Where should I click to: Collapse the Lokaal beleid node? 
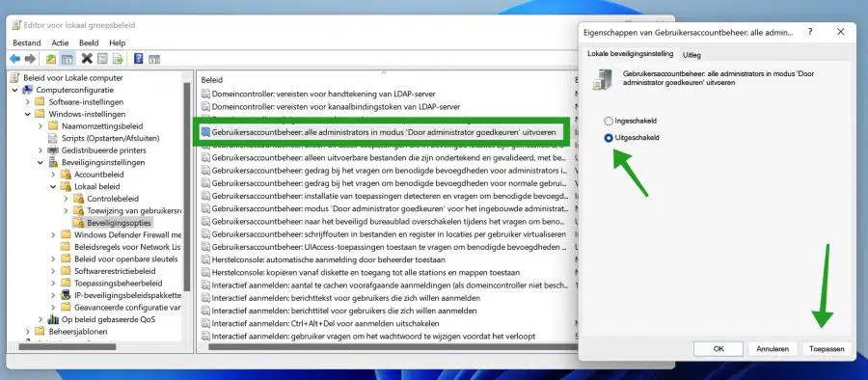pyautogui.click(x=53, y=187)
